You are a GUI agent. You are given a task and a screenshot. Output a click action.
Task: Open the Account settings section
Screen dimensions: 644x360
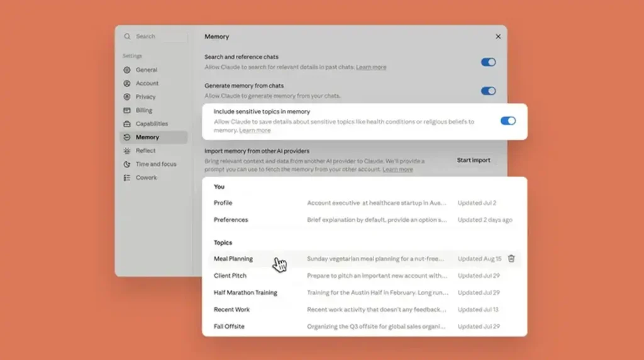click(153, 84)
